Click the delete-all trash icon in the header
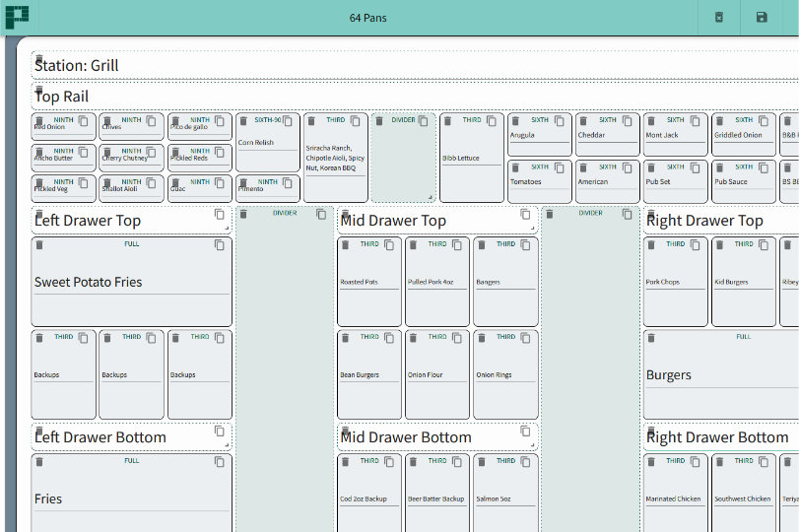The width and height of the screenshot is (799, 532). tap(718, 18)
